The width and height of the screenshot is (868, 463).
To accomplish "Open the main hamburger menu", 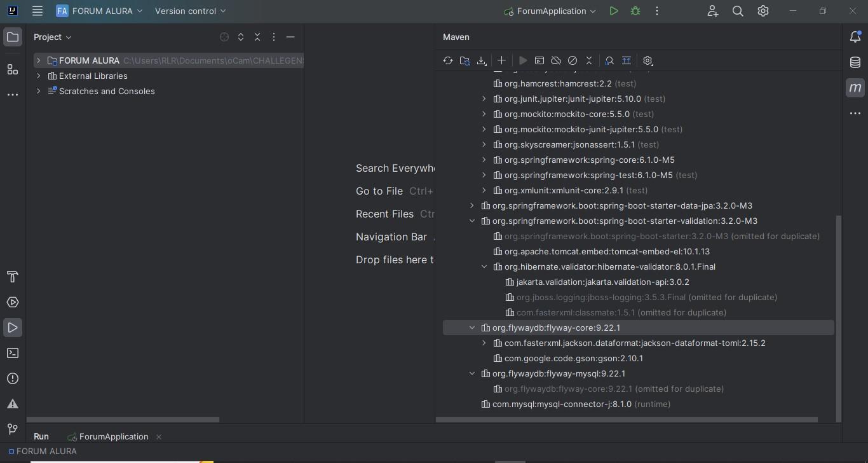I will pos(37,11).
